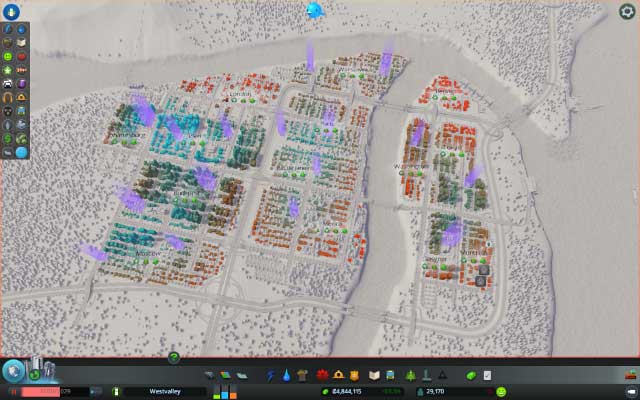Click the Westvalley city name button
The image size is (640, 400).
164,391
